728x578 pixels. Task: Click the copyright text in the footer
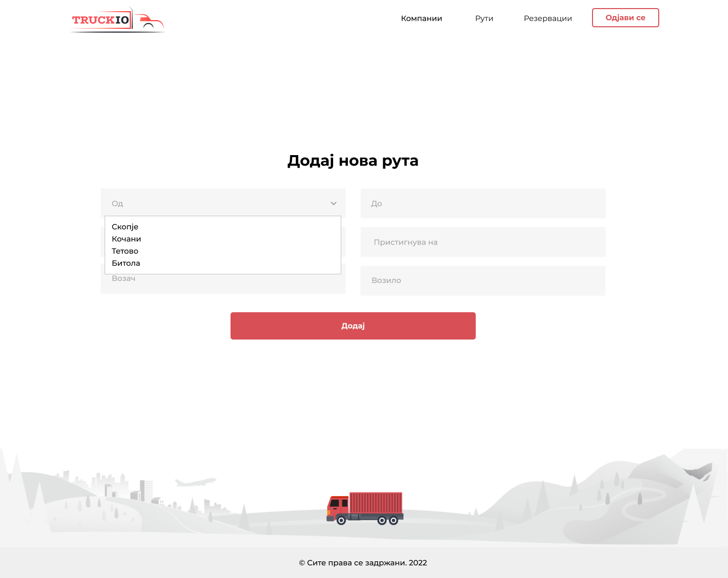click(x=363, y=563)
